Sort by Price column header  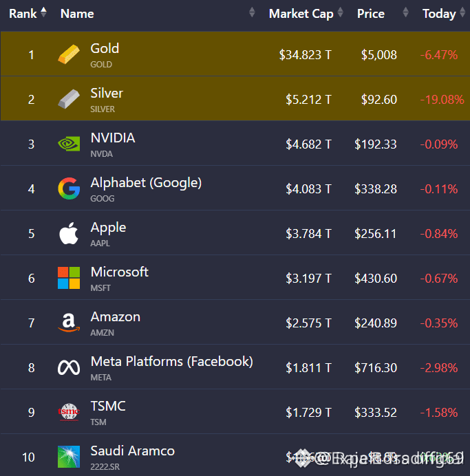click(370, 13)
